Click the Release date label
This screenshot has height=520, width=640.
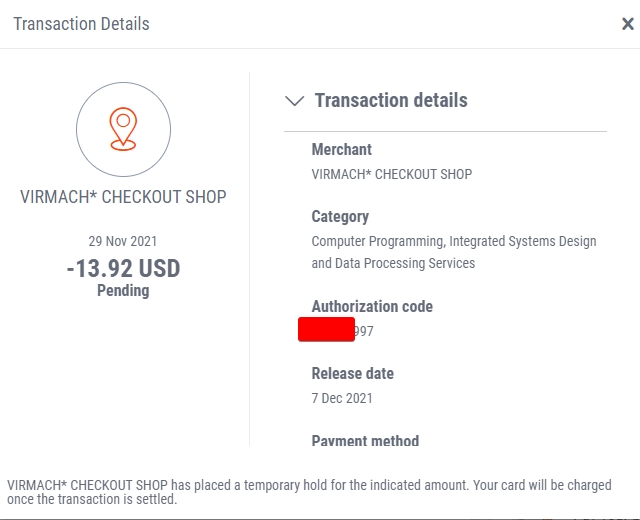tap(353, 373)
